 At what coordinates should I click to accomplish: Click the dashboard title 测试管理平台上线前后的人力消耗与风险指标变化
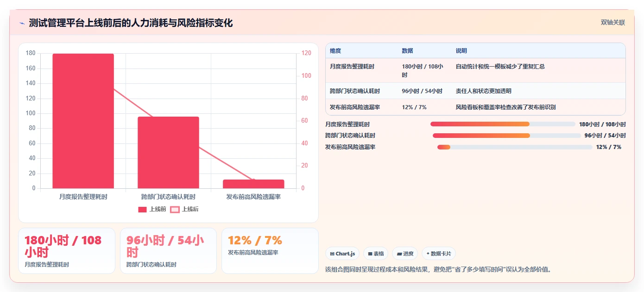coord(131,23)
